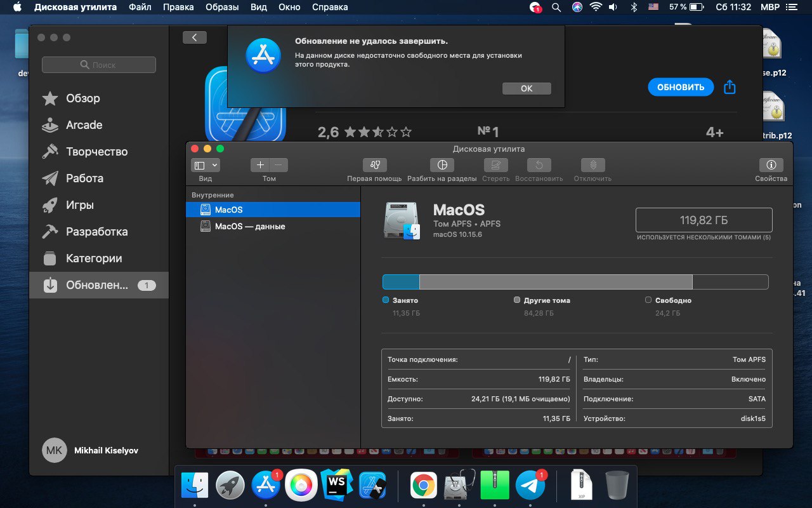
Task: Click the Partition (Разбить на разделы) toolbar icon
Action: click(x=442, y=165)
